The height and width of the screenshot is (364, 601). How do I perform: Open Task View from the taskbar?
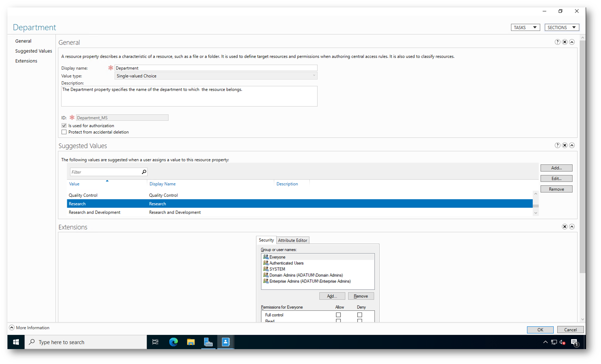point(155,342)
